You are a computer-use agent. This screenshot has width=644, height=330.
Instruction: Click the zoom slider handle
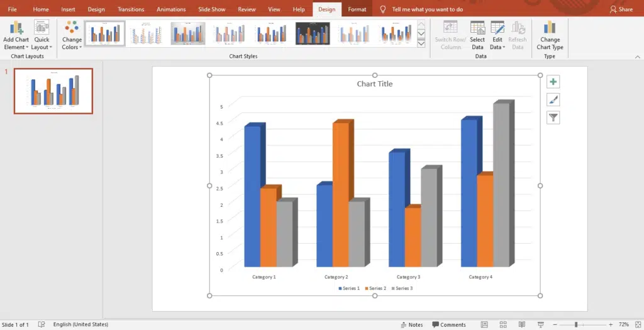(x=576, y=325)
